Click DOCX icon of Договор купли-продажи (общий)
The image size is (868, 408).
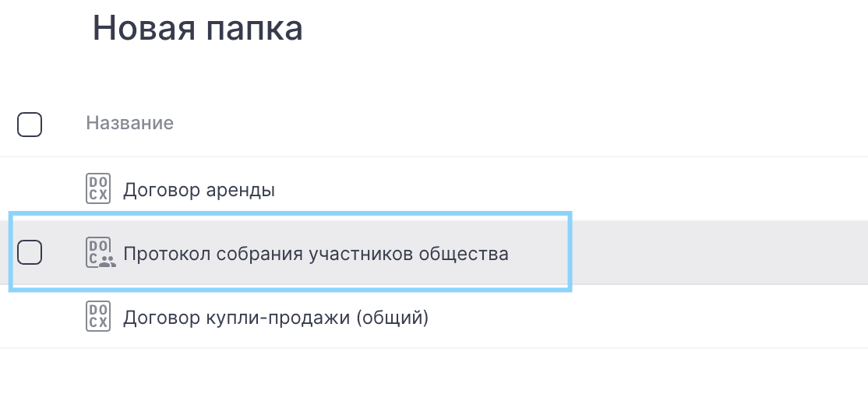click(x=97, y=318)
